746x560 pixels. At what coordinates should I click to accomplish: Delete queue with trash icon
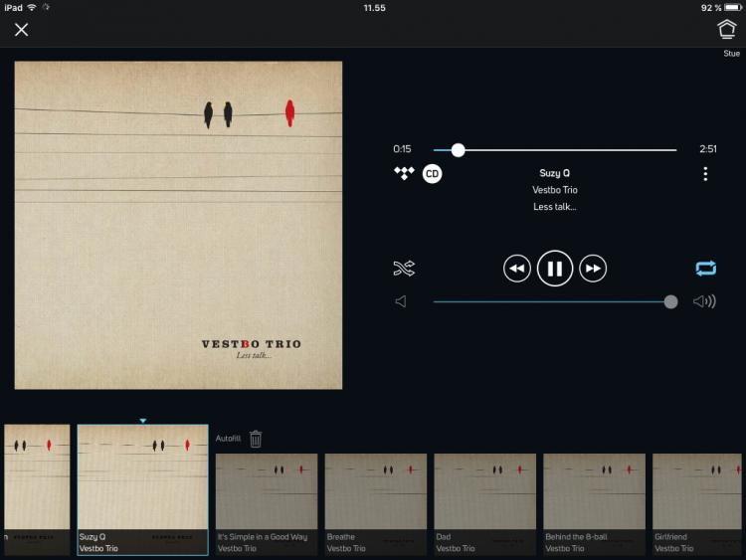(x=256, y=439)
